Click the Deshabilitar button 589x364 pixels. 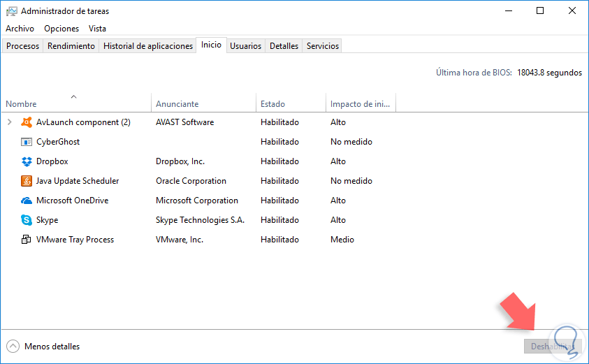click(553, 347)
